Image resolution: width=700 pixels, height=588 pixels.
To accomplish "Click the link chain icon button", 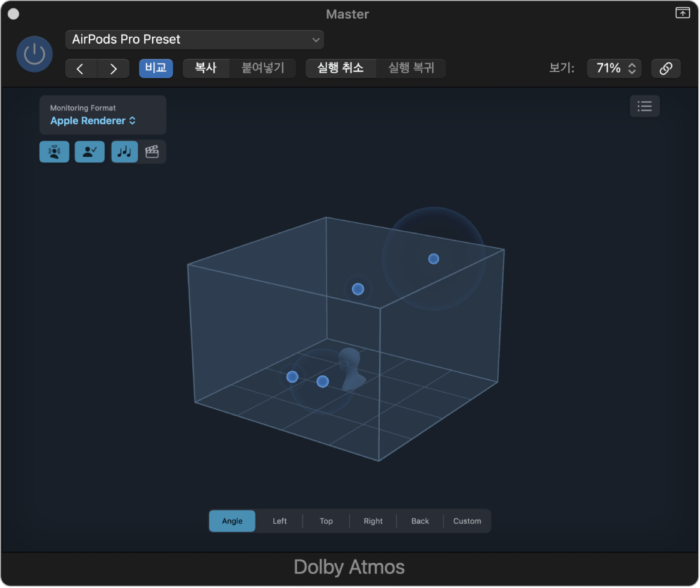I will point(666,68).
